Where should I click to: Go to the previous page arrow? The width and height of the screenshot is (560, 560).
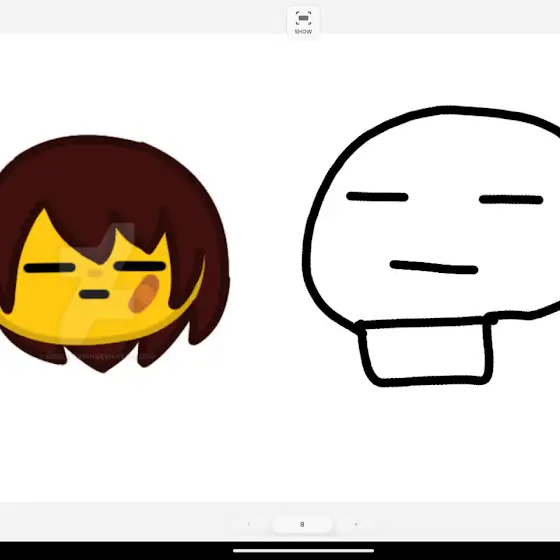[249, 524]
